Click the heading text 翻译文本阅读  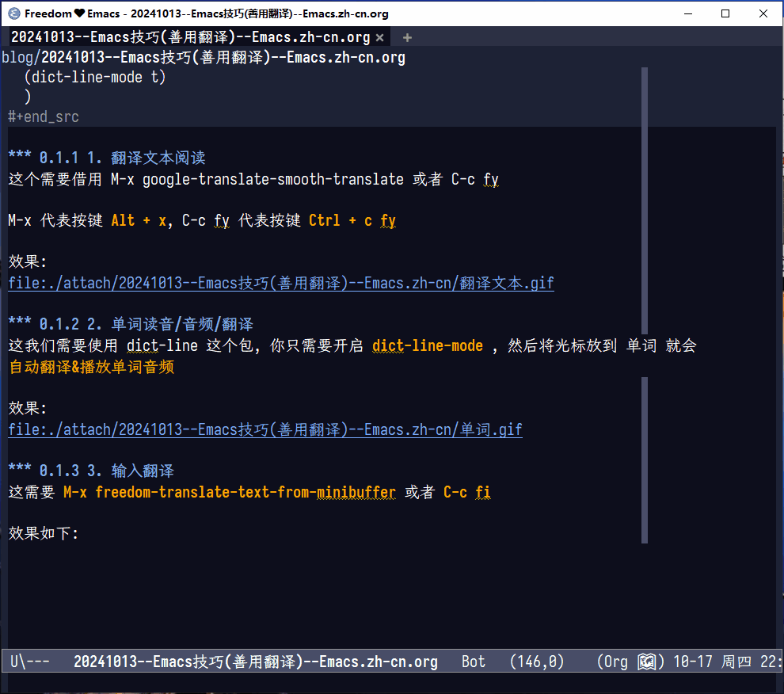point(158,158)
